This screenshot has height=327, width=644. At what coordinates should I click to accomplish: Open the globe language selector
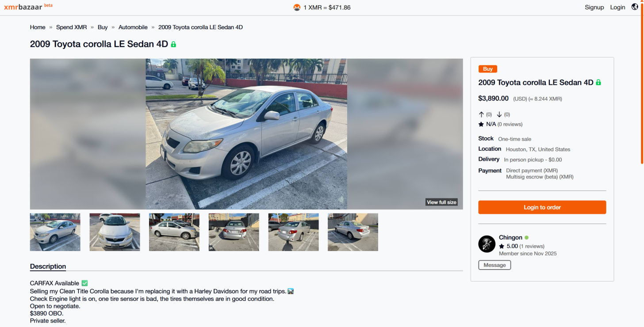coord(634,7)
